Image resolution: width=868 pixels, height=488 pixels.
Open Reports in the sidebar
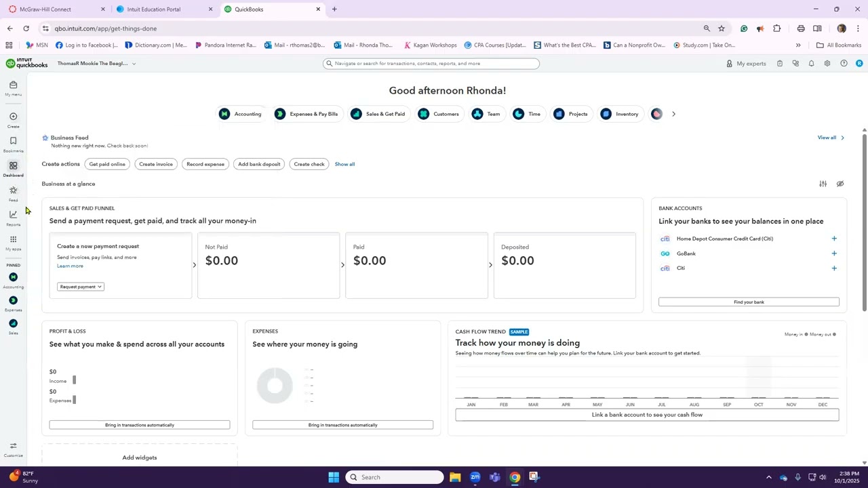point(13,218)
